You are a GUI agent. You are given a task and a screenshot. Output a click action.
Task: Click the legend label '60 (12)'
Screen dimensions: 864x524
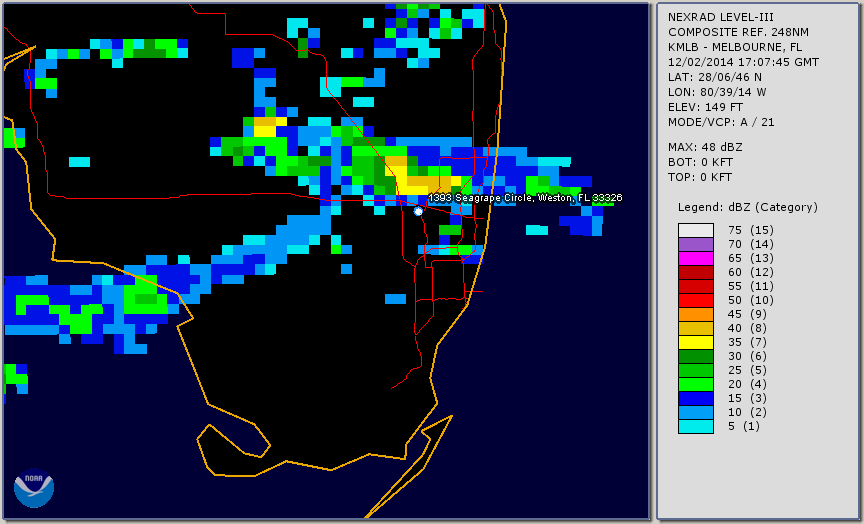pyautogui.click(x=750, y=272)
